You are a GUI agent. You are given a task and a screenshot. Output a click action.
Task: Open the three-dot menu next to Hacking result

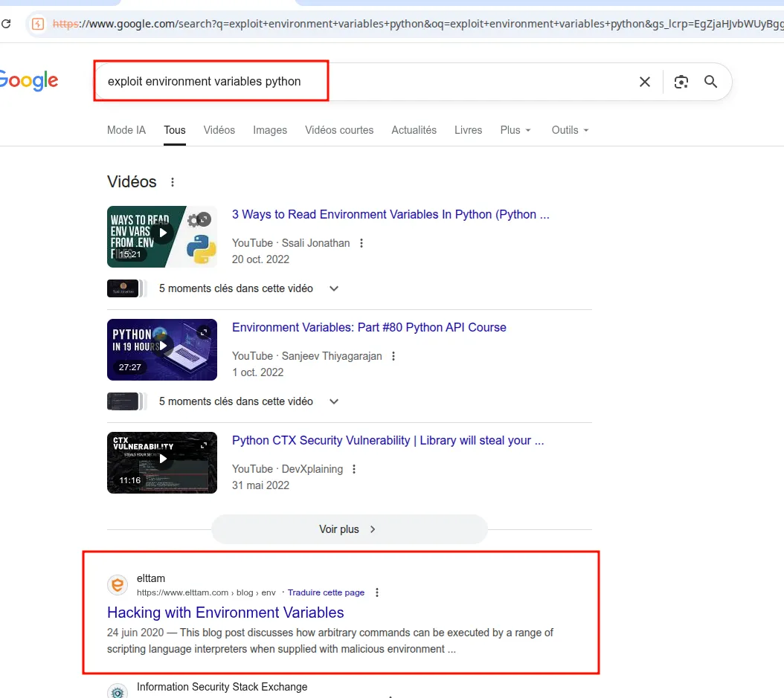(377, 592)
